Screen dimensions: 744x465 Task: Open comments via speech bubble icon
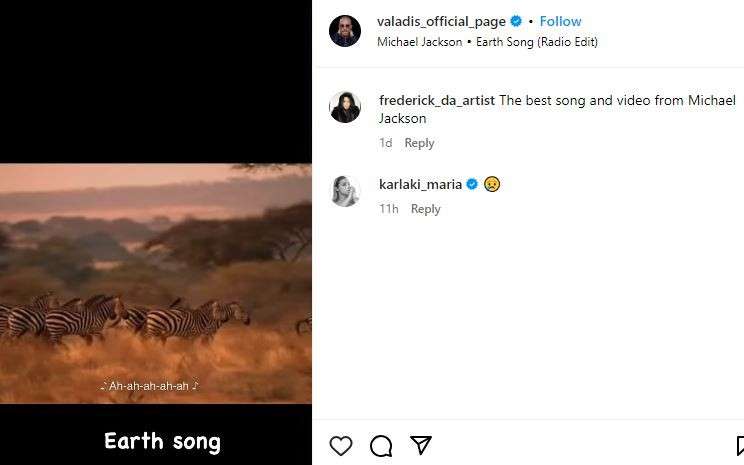click(x=381, y=446)
